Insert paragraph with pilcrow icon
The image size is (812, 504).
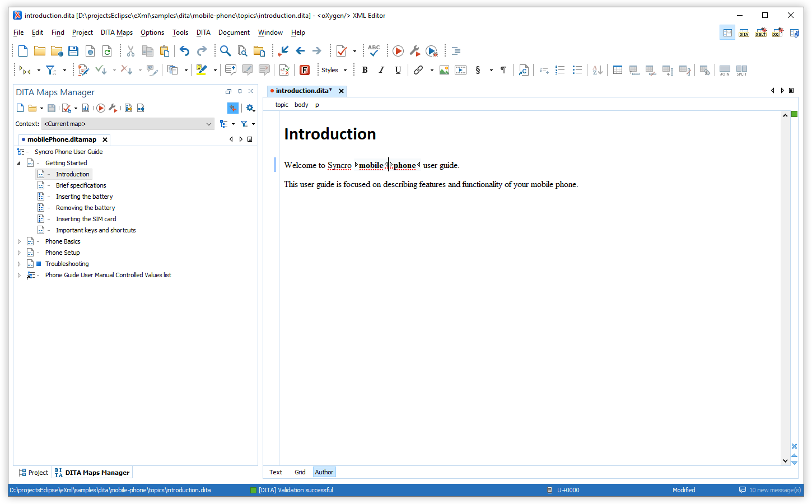[503, 70]
